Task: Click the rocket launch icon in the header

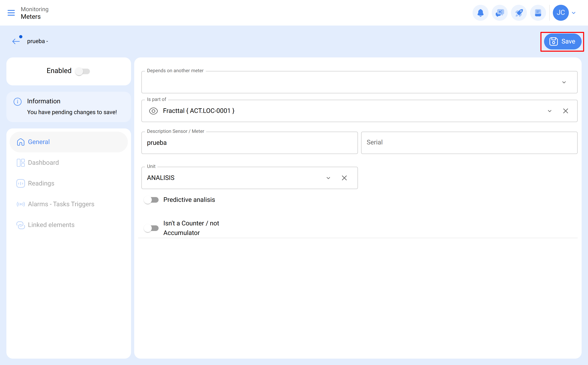Action: (519, 13)
